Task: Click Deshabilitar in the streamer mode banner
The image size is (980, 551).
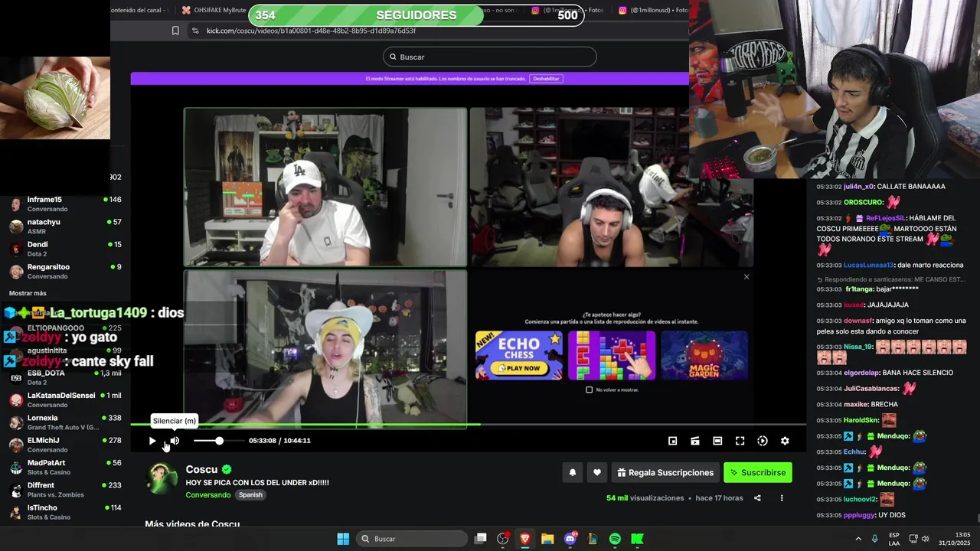Action: tap(546, 79)
